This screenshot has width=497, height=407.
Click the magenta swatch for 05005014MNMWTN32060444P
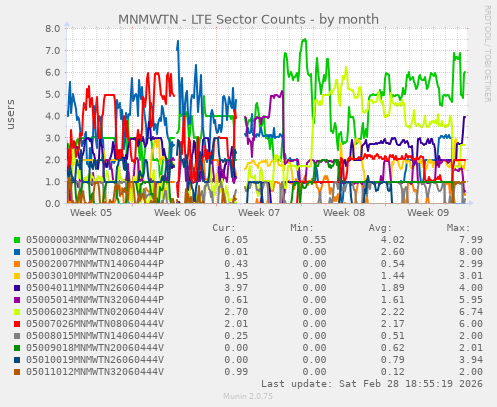pos(17,300)
